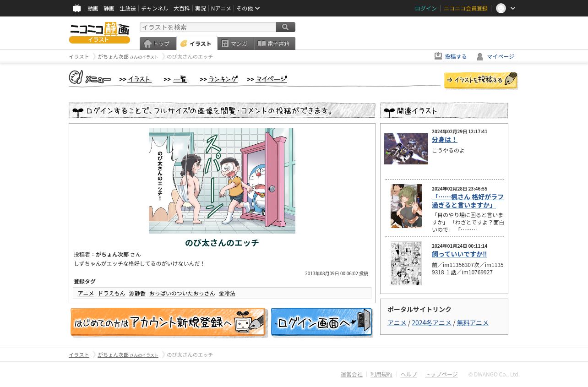Open the 電子書籍 tab

(x=275, y=44)
